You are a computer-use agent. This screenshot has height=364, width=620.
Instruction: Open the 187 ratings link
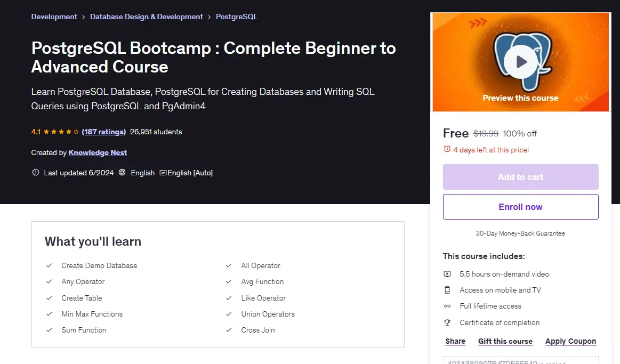pos(103,132)
